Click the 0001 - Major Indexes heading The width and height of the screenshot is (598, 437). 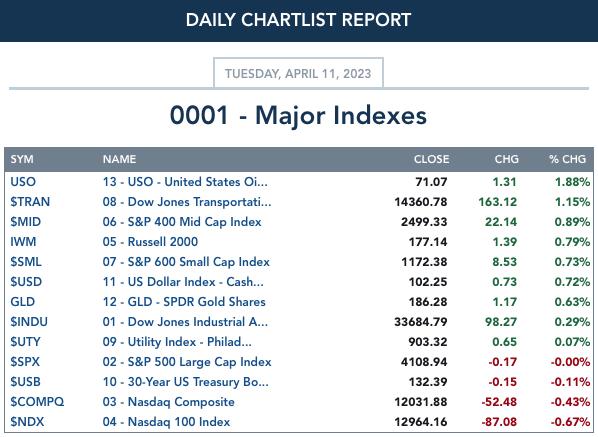[x=298, y=115]
